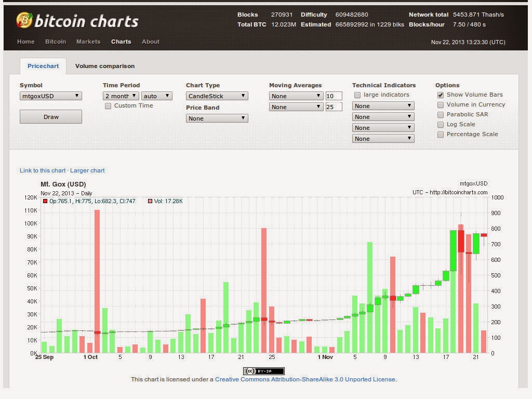
Task: Click the 'mtgoxUSD' label above the chart
Action: pyautogui.click(x=474, y=183)
